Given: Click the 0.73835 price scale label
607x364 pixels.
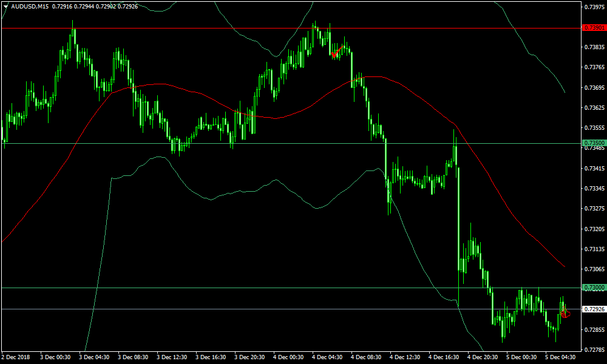Looking at the screenshot, I should click(x=594, y=47).
